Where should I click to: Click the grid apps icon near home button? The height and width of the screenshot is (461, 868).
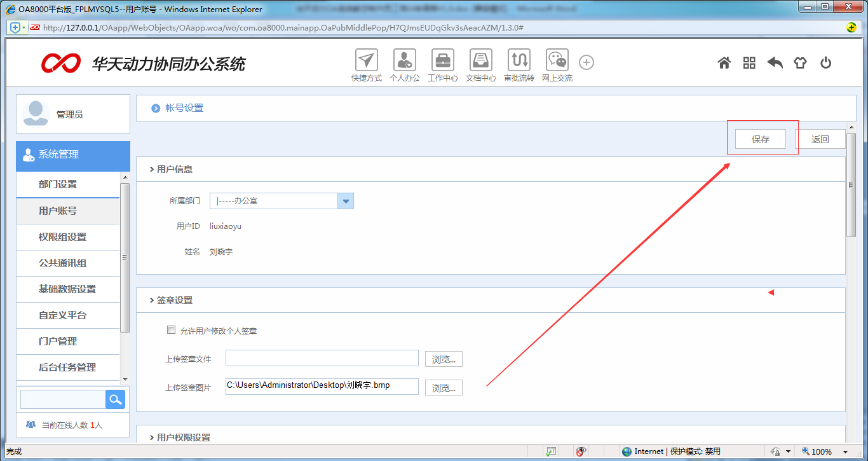pos(749,62)
